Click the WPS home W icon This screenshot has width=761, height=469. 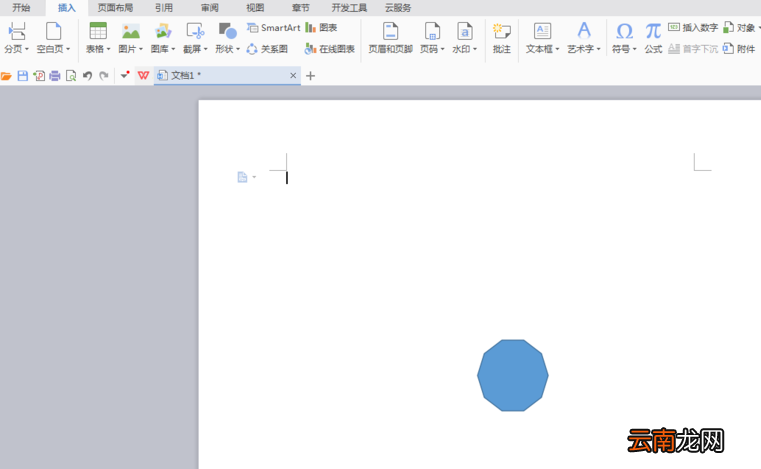pyautogui.click(x=143, y=76)
